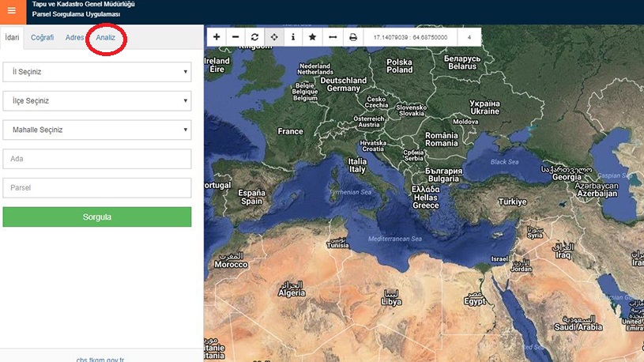Viewport: 644px width, 362px height.
Task: Click the Deutschland Germany map label
Action: pyautogui.click(x=344, y=85)
